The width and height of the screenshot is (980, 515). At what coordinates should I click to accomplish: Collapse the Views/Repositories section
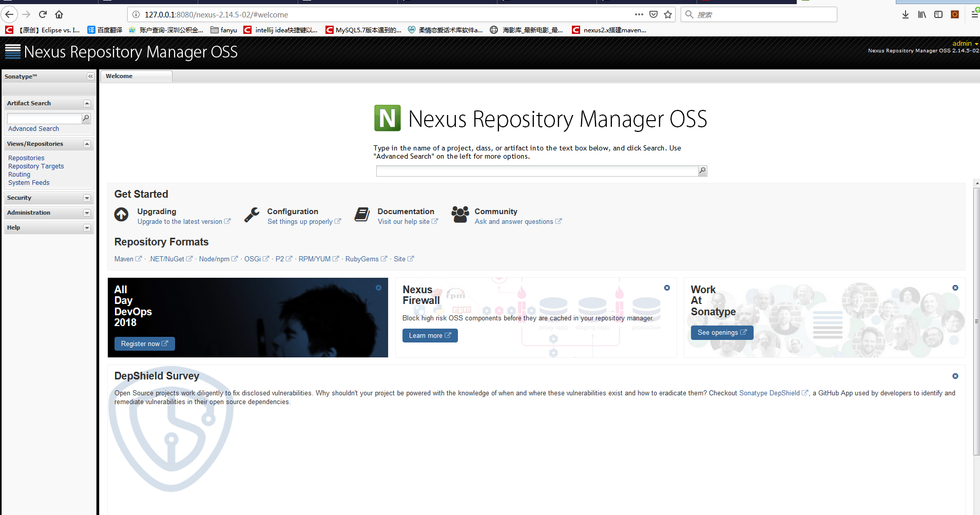[x=87, y=144]
